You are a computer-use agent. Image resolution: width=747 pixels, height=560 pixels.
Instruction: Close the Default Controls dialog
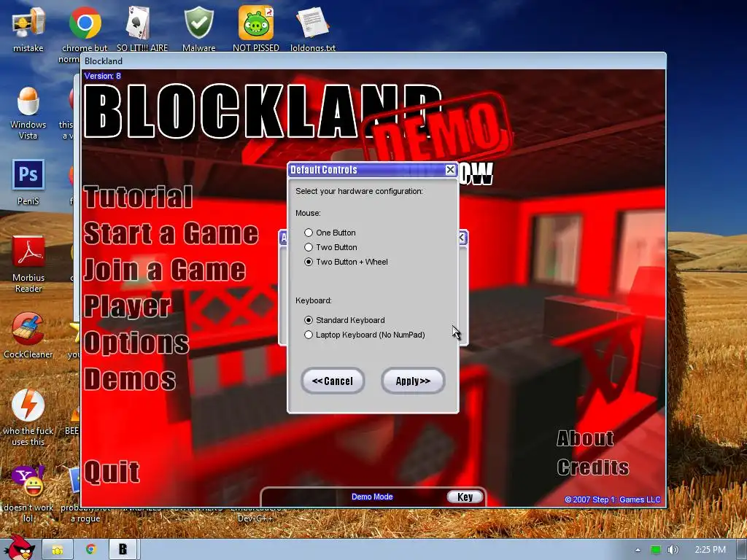[x=450, y=169]
